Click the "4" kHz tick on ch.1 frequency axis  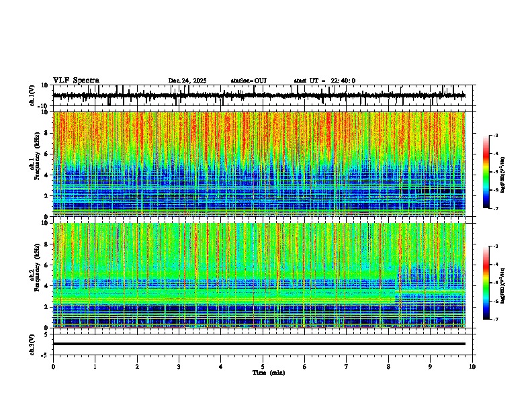pos(46,175)
